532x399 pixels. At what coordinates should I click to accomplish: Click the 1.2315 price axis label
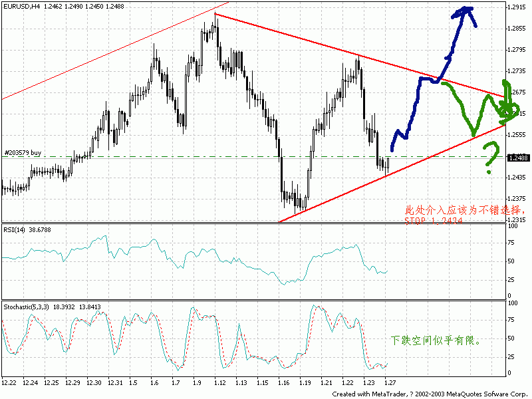517,220
